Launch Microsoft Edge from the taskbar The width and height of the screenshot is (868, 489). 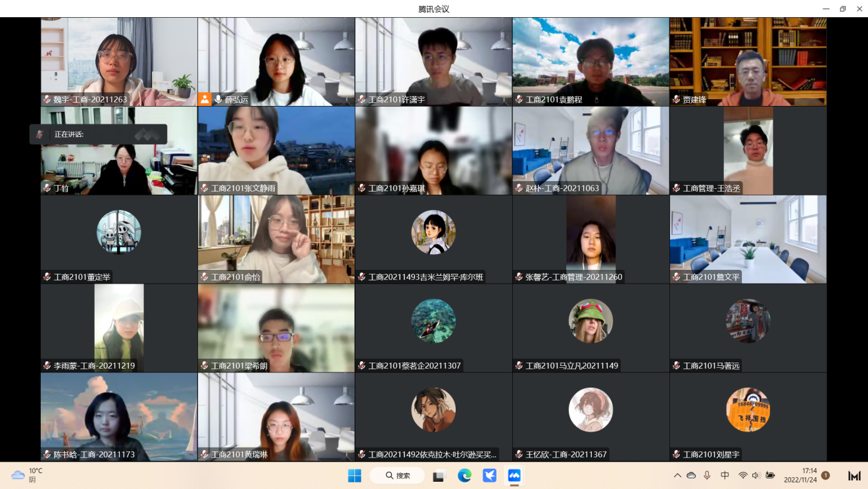point(464,475)
